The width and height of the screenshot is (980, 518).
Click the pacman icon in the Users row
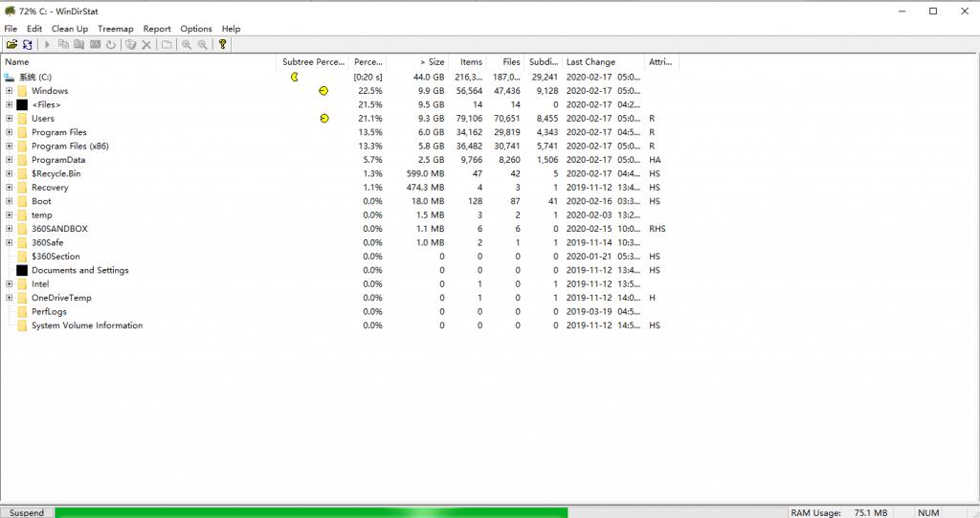[x=323, y=118]
